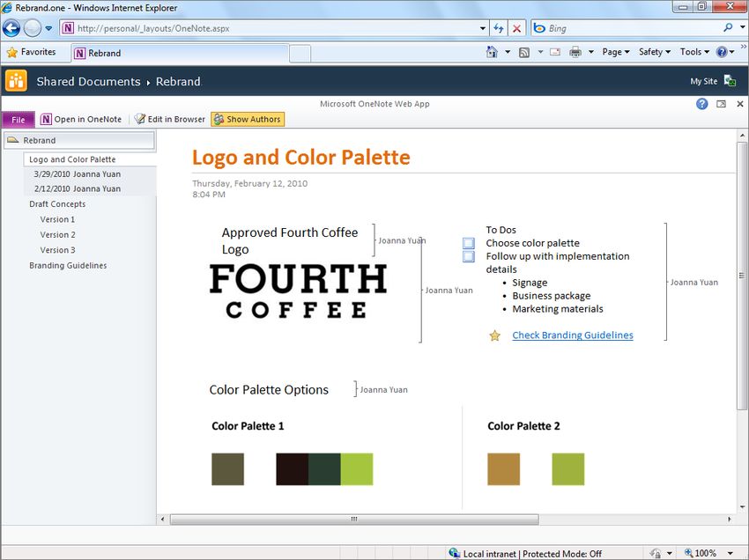Viewport: 749px width, 560px height.
Task: Click the Local intranet globe icon in status bar
Action: coord(455,553)
